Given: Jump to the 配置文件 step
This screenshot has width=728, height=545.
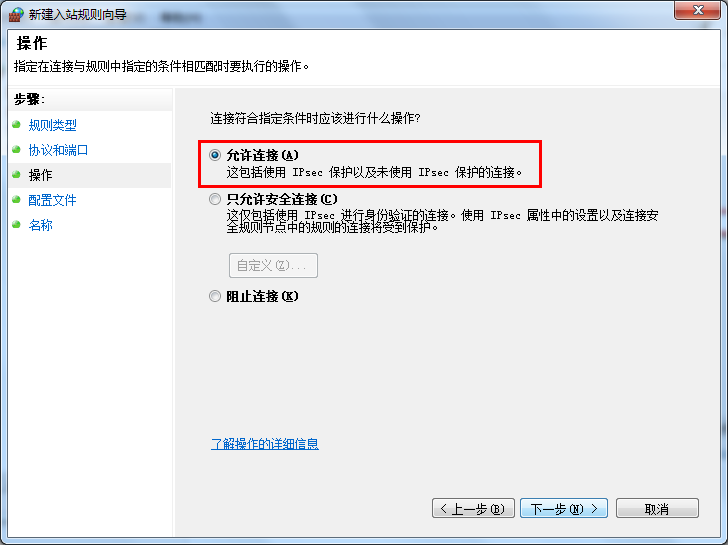Looking at the screenshot, I should tap(52, 200).
